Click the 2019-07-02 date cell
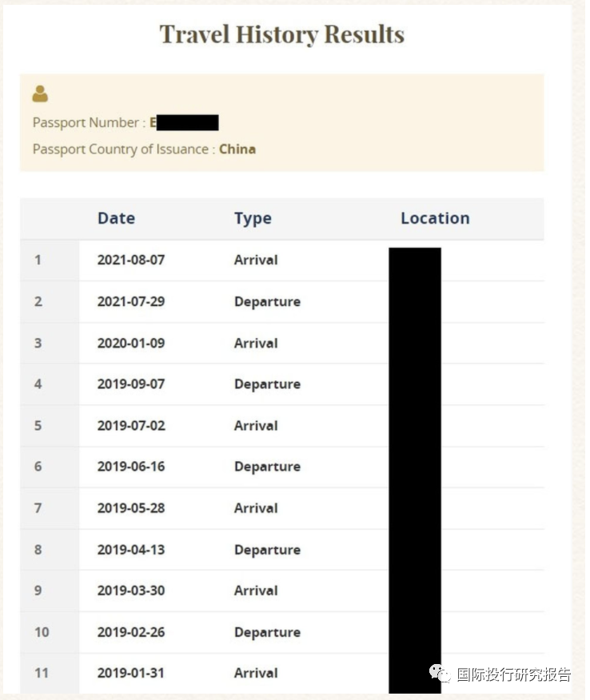Image resolution: width=590 pixels, height=700 pixels. coord(131,425)
